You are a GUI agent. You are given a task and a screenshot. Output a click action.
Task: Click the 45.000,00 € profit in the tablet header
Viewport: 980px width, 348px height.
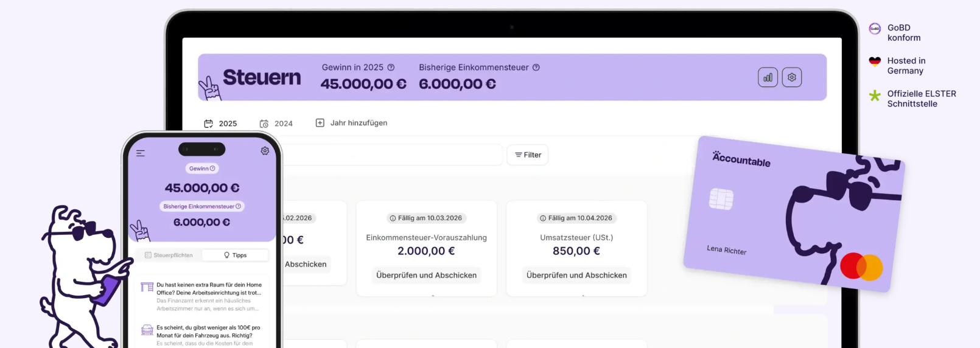click(x=363, y=84)
